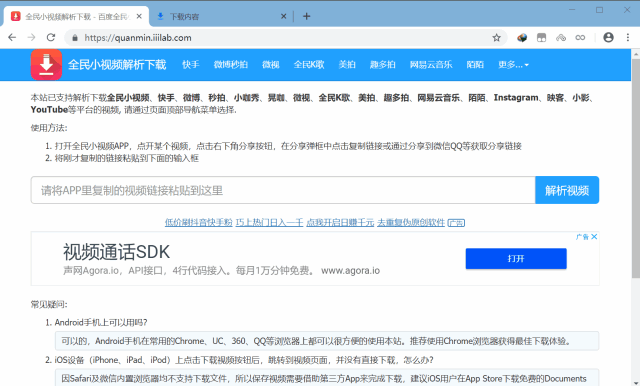The height and width of the screenshot is (386, 640).
Task: Go back to the previous page
Action: [12, 38]
